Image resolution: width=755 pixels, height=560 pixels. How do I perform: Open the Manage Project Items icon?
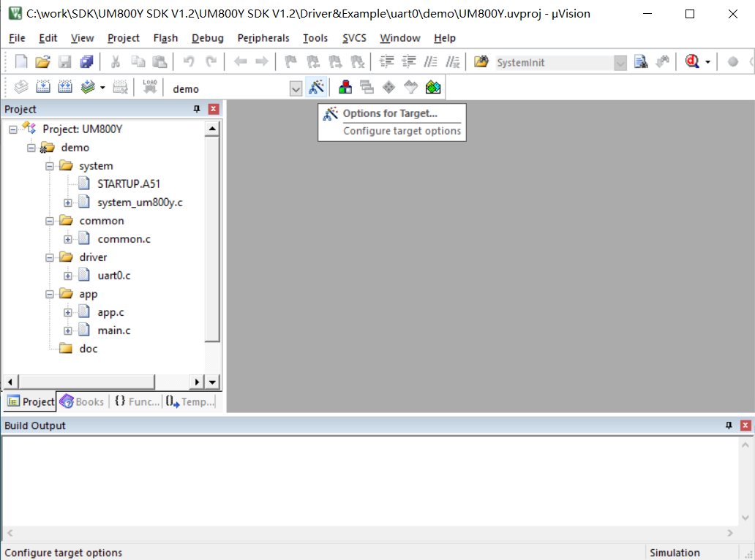[x=345, y=88]
